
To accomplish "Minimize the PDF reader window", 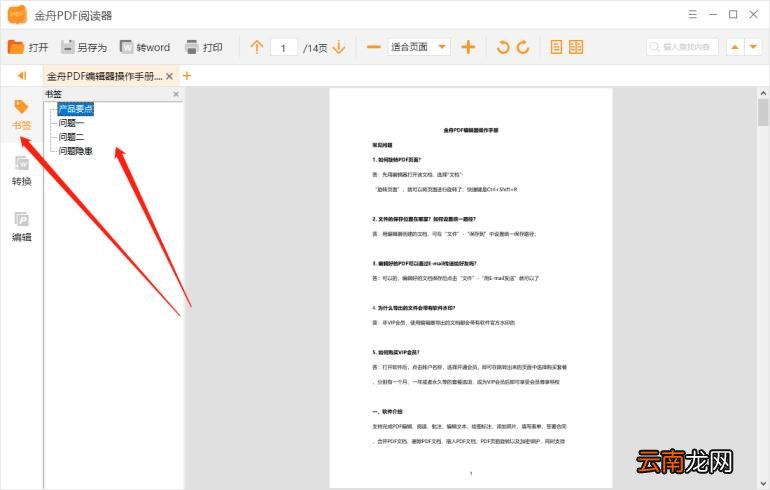I will click(713, 15).
